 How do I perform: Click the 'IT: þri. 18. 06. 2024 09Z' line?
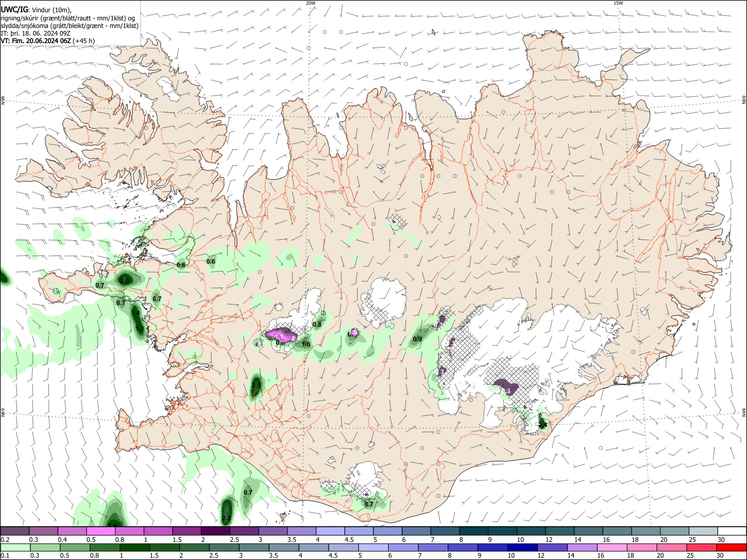click(36, 33)
